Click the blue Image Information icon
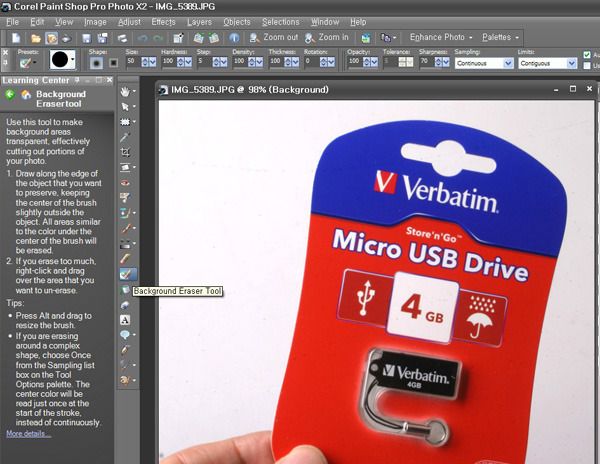Screen dimensions: 600x464 tap(234, 37)
